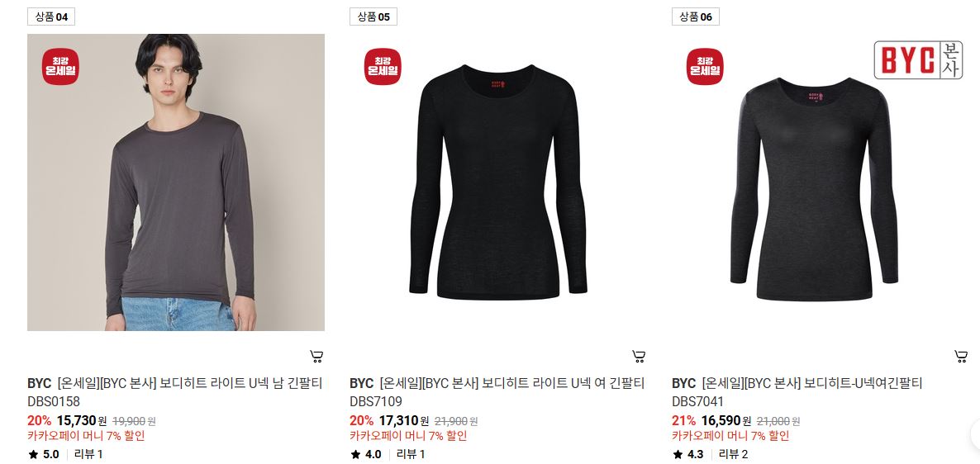Screen dimensions: 980x464
Task: Click the BYC brand name on product 06
Action: 683,383
